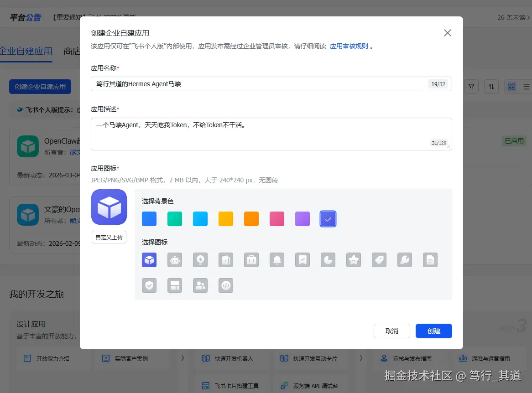532x393 pixels.
Task: Pick the bell notification icon
Action: [277, 260]
